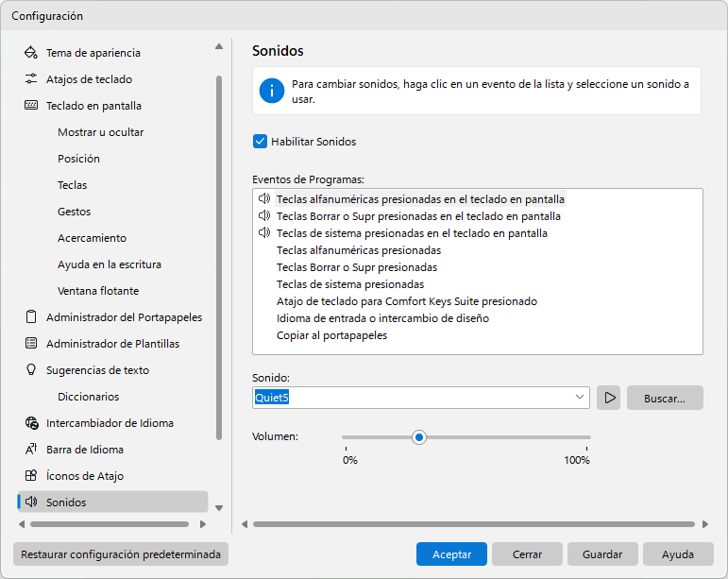This screenshot has height=579, width=728.
Task: Click the blue information icon in the hint box
Action: (x=272, y=91)
